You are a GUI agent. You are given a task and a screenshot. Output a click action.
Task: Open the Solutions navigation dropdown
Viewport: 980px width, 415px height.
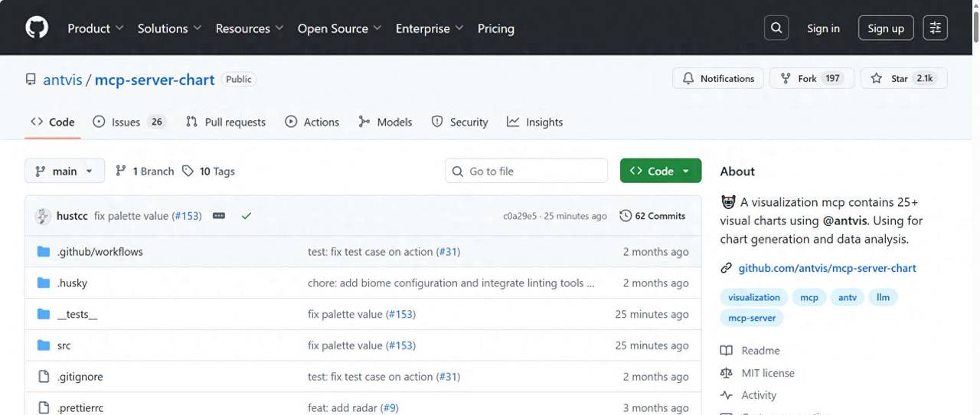point(169,28)
